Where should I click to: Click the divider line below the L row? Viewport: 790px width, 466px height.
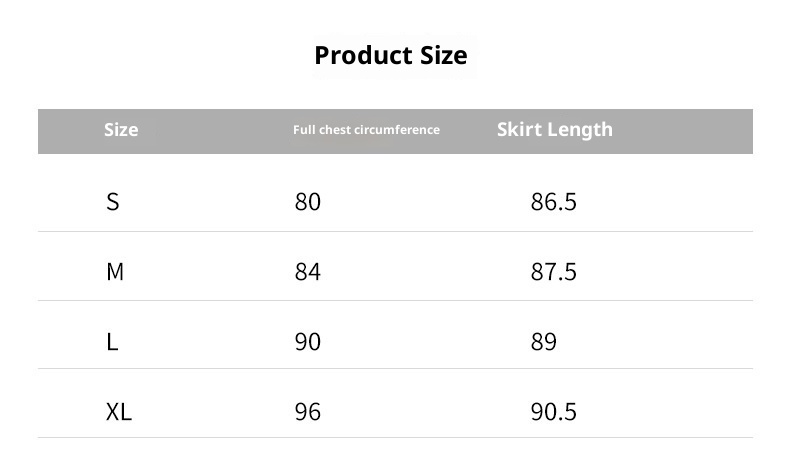pos(395,369)
